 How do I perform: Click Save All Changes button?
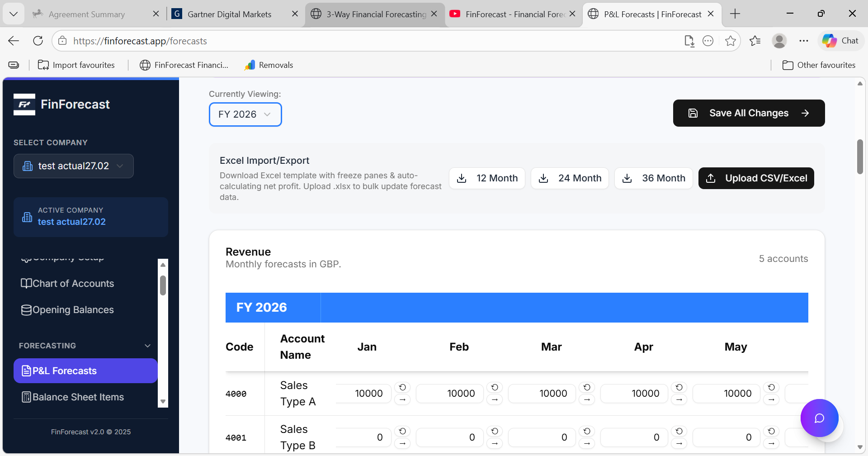click(x=749, y=113)
